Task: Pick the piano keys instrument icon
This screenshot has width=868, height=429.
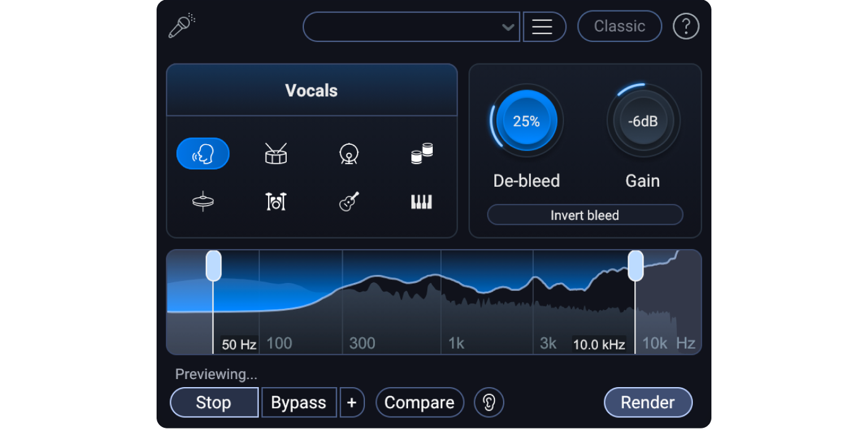Action: 422,202
